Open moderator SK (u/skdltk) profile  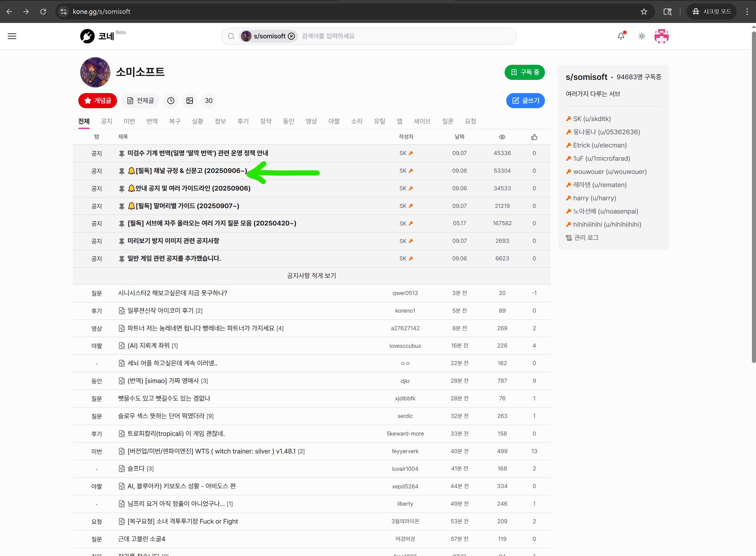592,119
